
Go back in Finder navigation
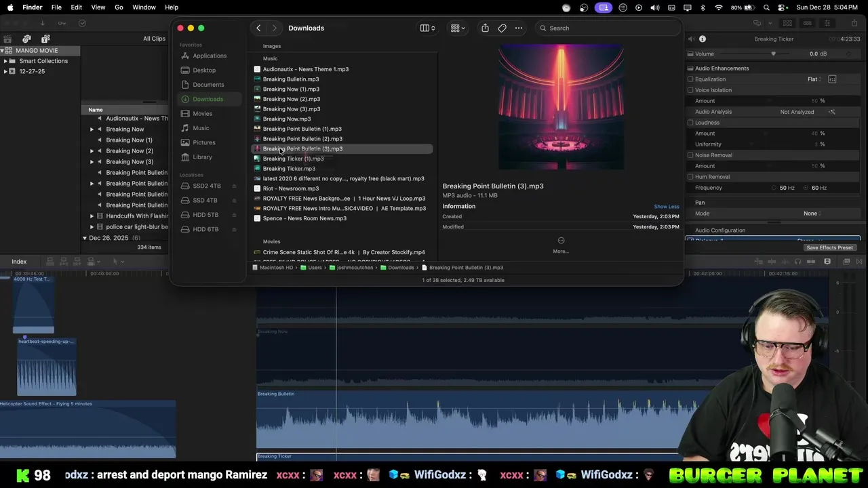(x=258, y=28)
